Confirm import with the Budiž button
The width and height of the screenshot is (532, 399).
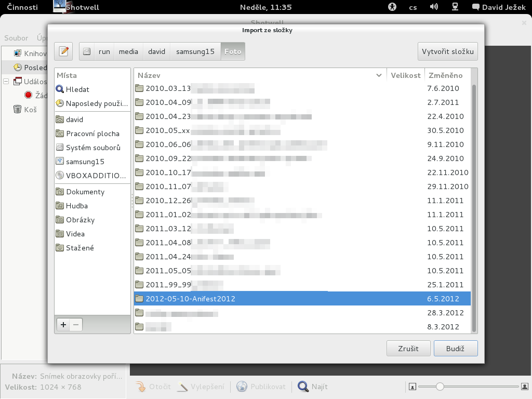[x=455, y=349]
